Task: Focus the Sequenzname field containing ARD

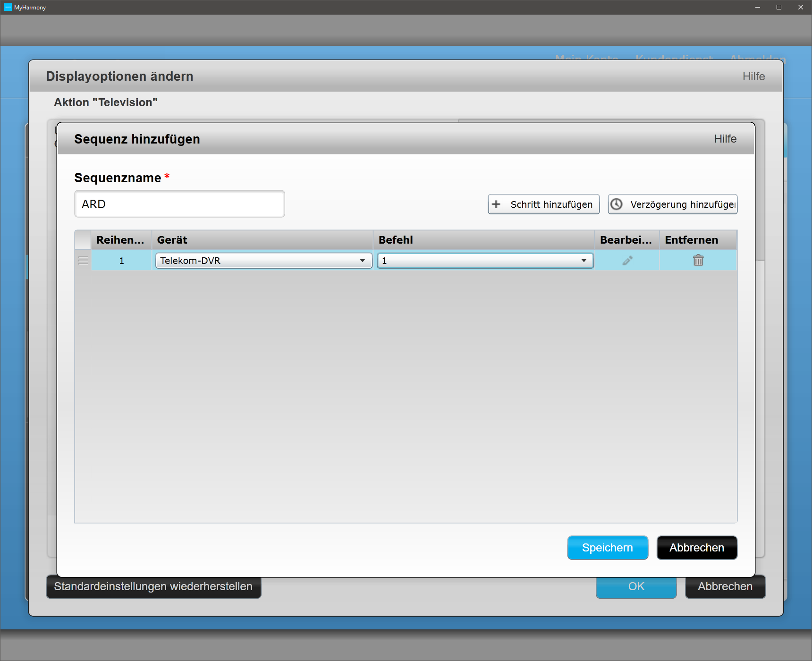Action: (x=179, y=204)
